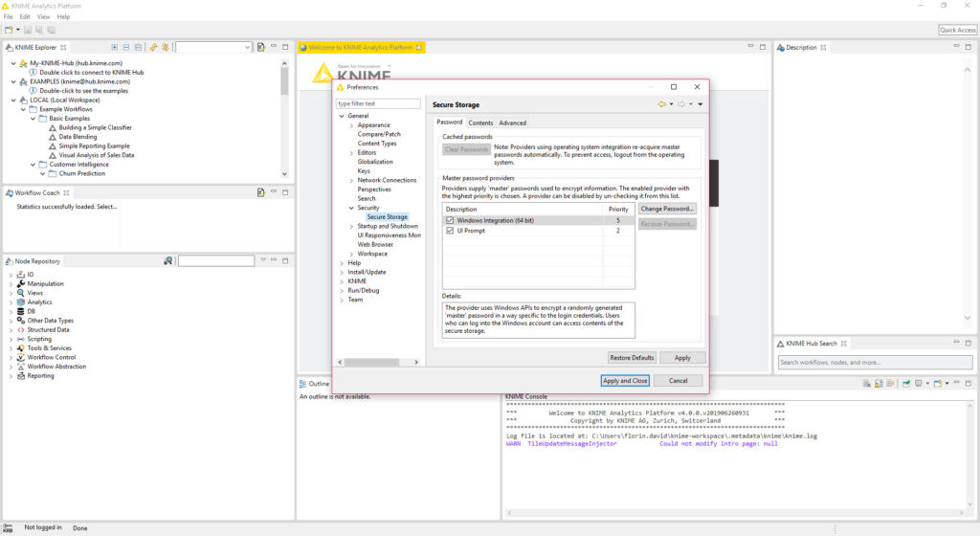Viewport: 980px width, 536px height.
Task: Click the Refresh arrows icon in KNIME Explorer
Action: (x=153, y=48)
